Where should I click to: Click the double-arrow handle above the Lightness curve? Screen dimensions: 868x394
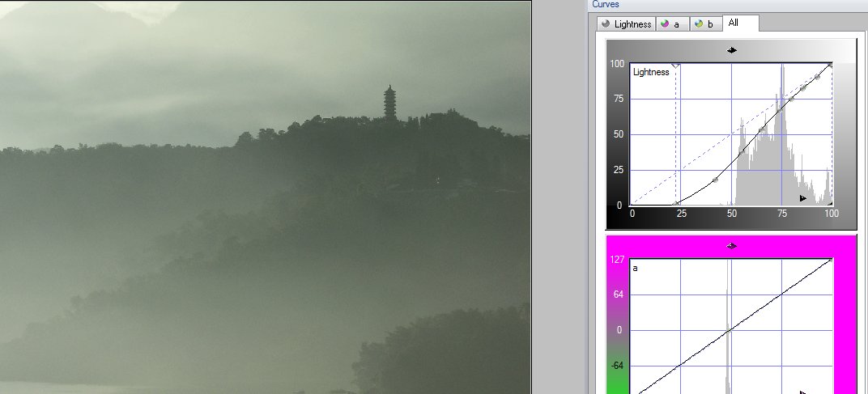[732, 50]
